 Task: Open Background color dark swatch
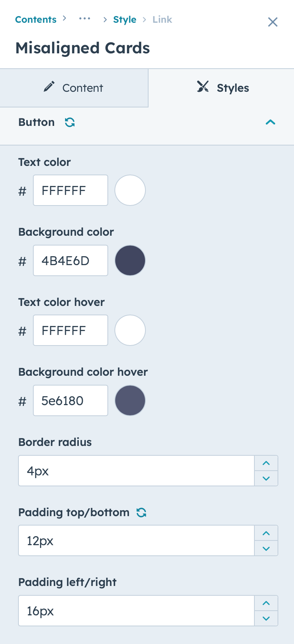point(130,260)
